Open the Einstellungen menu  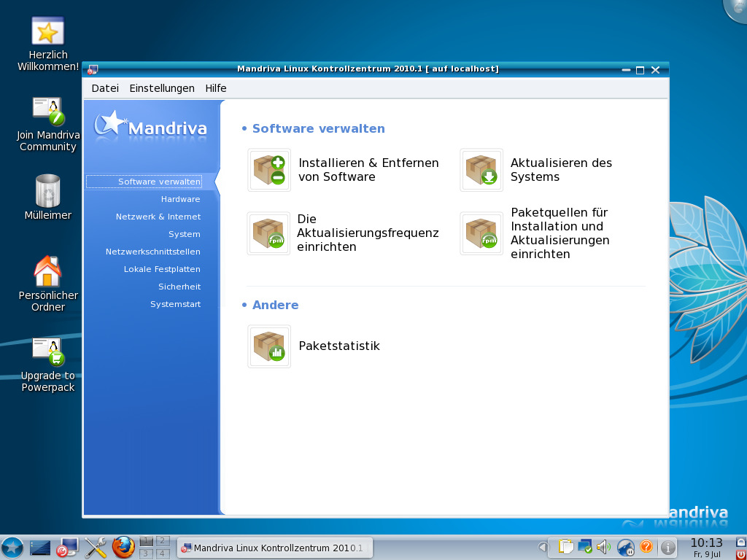pos(162,87)
